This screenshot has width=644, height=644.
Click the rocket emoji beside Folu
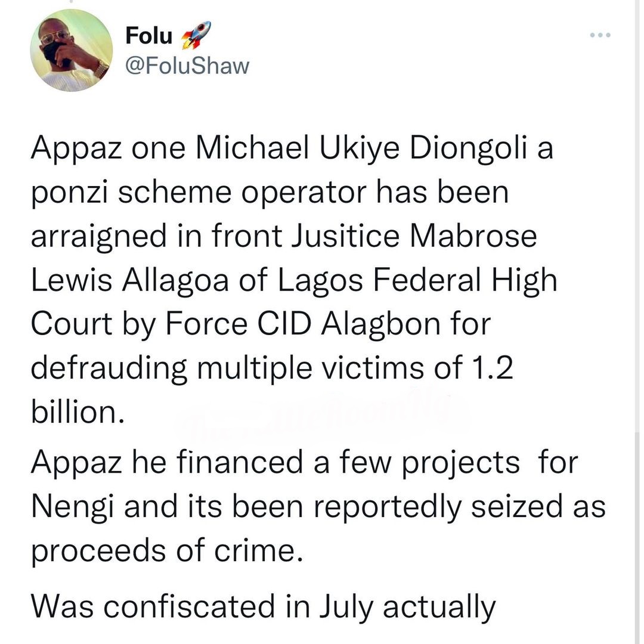coord(196,35)
